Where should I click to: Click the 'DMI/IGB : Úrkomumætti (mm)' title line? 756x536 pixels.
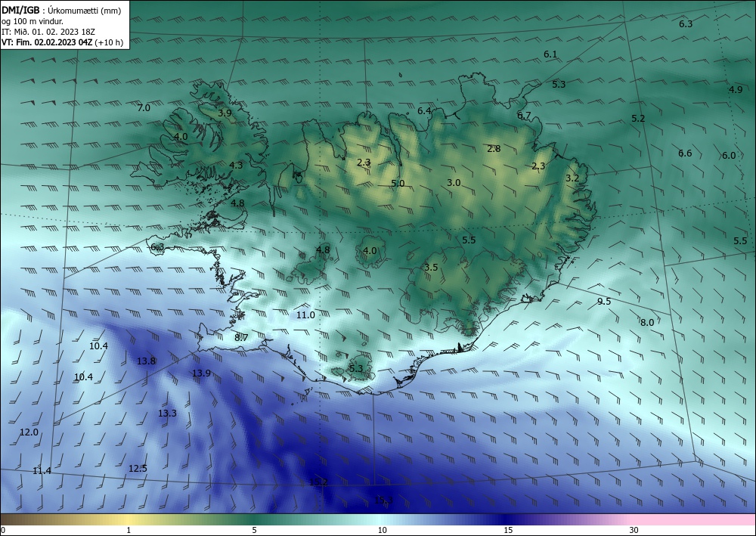(61, 11)
